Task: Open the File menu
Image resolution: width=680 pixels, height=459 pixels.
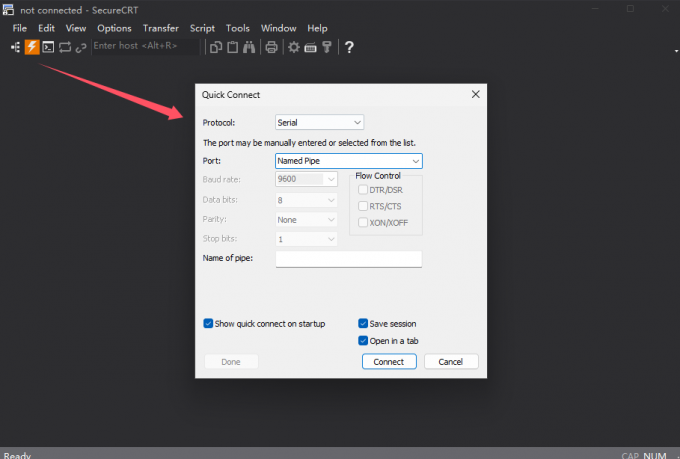Action: [x=20, y=28]
